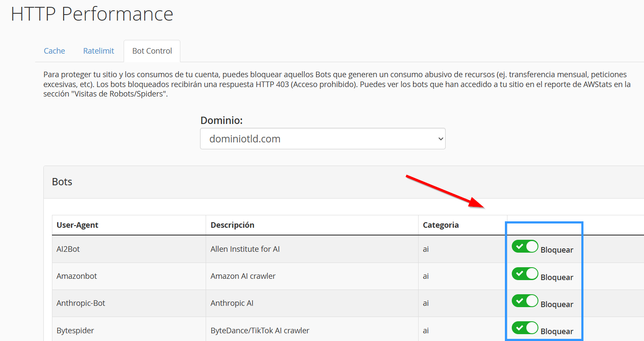Switch off the Bytespider block toggle

[x=525, y=328]
